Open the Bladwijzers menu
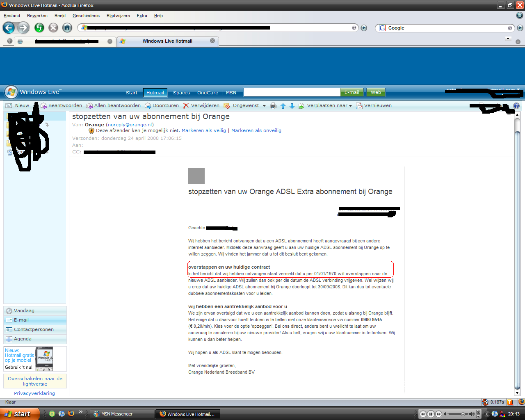The height and width of the screenshot is (420, 525). pyautogui.click(x=118, y=16)
